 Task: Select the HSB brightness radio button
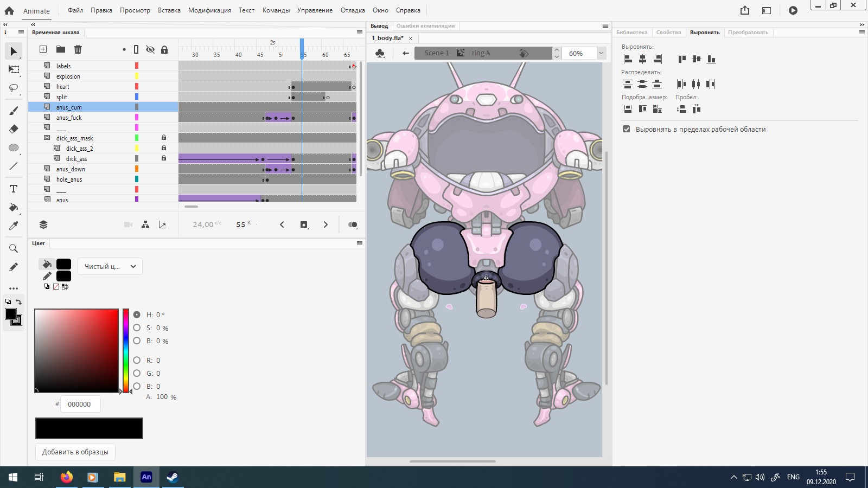(x=137, y=341)
